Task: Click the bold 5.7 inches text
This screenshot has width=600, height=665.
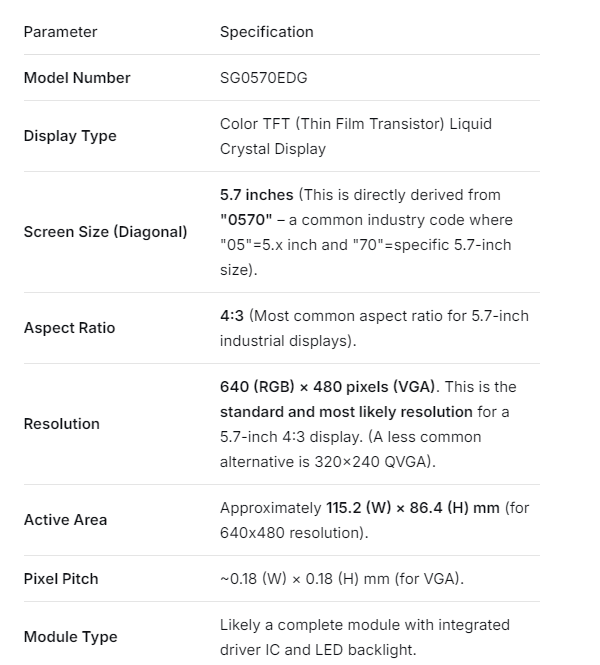Action: click(256, 195)
